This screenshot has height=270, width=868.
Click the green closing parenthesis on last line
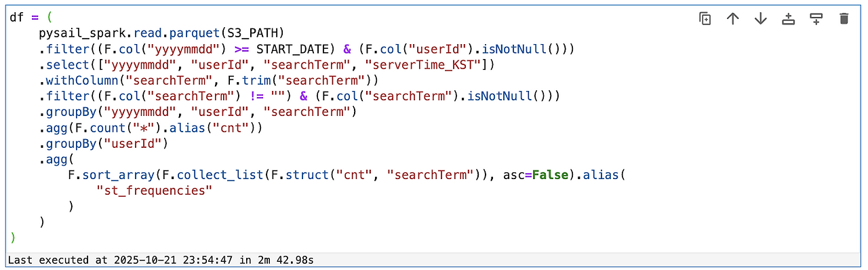[x=13, y=237]
